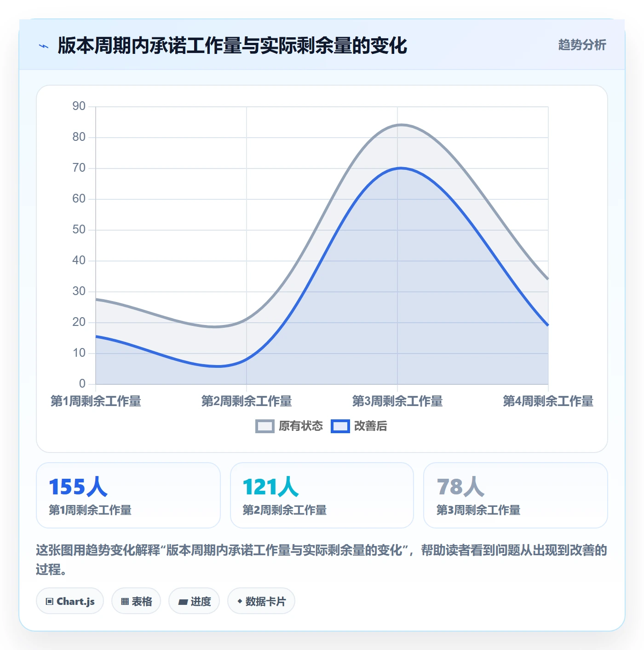Viewport: 644px width, 650px height.
Task: Click the grid icon in 表格 chip
Action: click(x=125, y=601)
